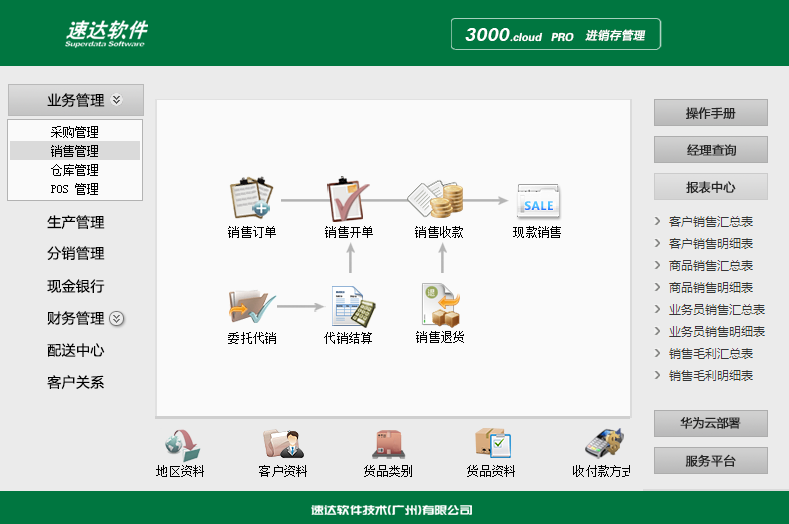Viewport: 789px width, 524px height.
Task: Open the 客户资料 customer icon
Action: pyautogui.click(x=283, y=444)
